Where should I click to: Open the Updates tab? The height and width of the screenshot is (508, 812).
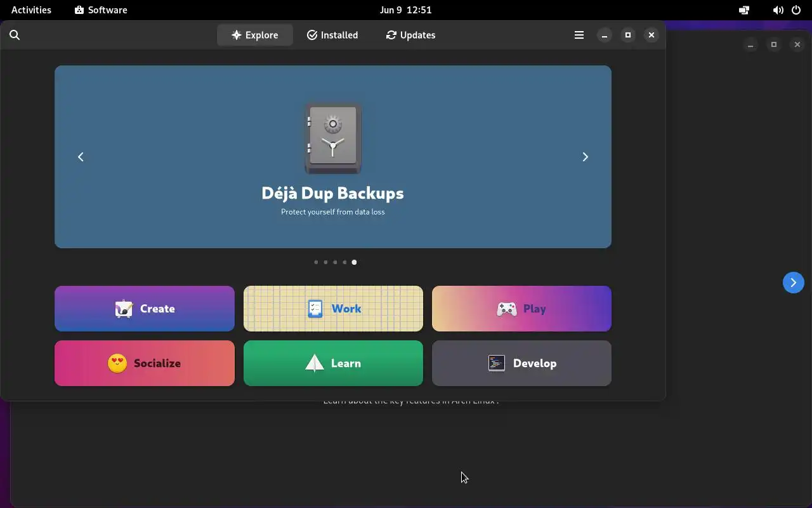(x=410, y=35)
